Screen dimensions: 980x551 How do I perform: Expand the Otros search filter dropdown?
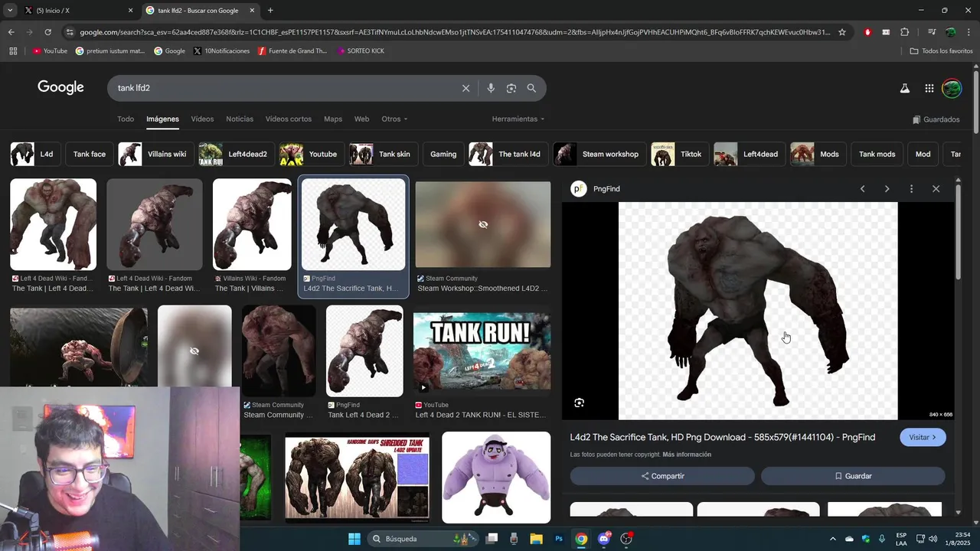click(x=394, y=119)
